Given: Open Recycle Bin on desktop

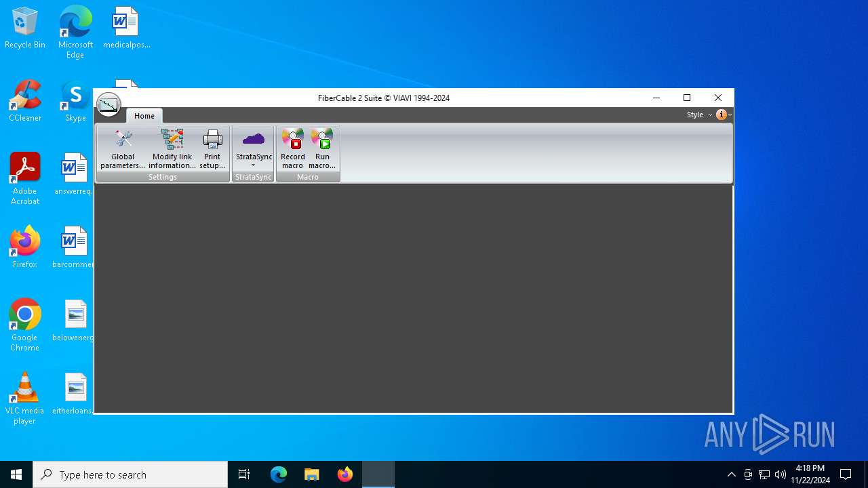Looking at the screenshot, I should (x=25, y=28).
